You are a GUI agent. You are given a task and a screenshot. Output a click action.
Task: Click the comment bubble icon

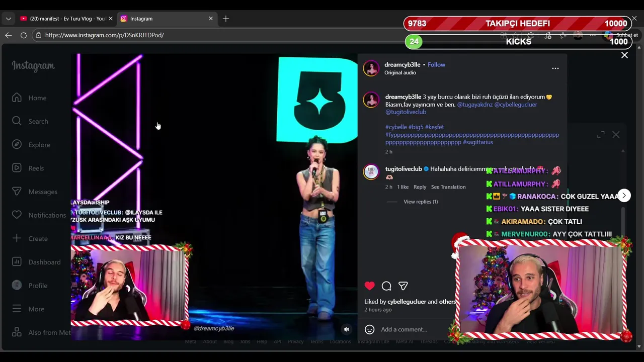(386, 286)
